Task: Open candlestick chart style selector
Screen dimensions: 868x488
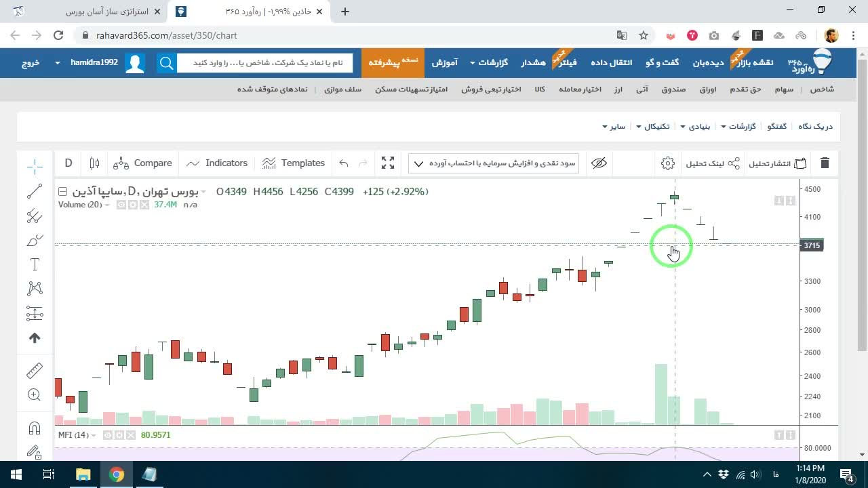Action: coord(95,163)
